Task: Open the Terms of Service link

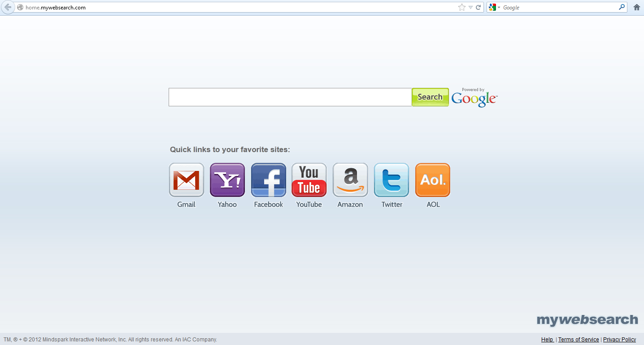Action: [579, 340]
